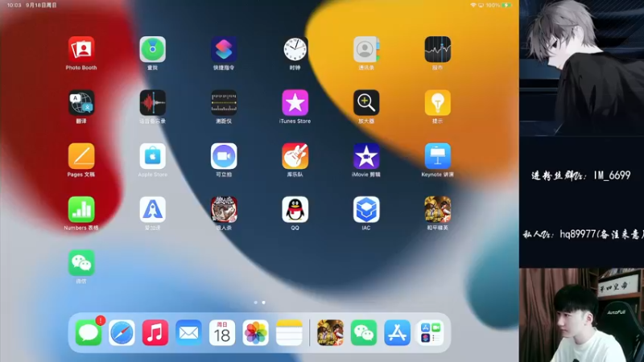This screenshot has height=362, width=644.
Task: Open the Measure app
Action: click(224, 103)
